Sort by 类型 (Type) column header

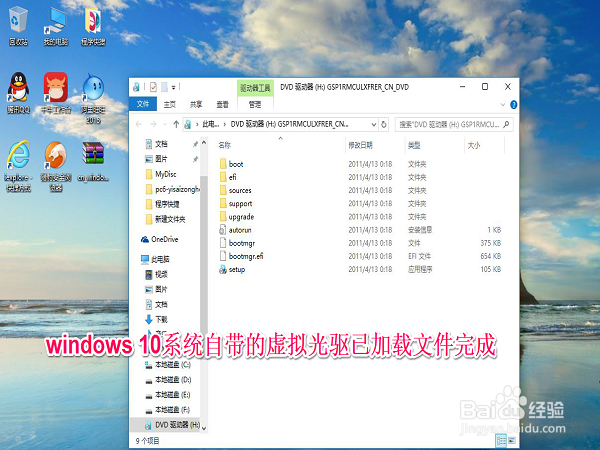click(x=414, y=145)
